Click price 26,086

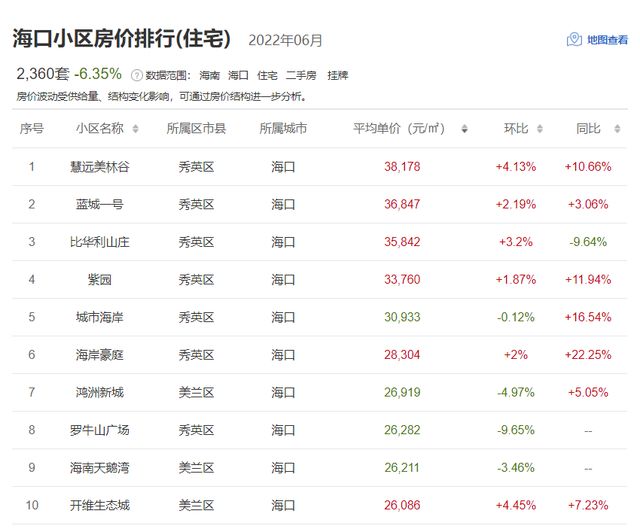[x=402, y=505]
